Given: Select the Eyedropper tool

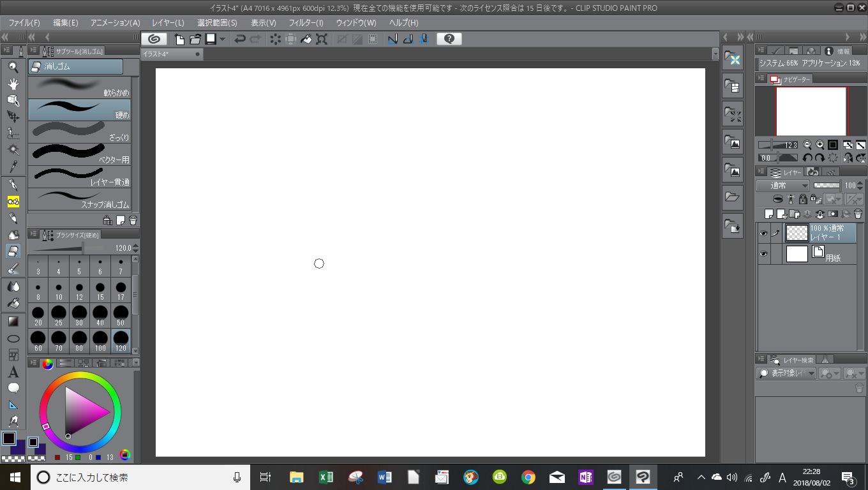Looking at the screenshot, I should pos(13,166).
